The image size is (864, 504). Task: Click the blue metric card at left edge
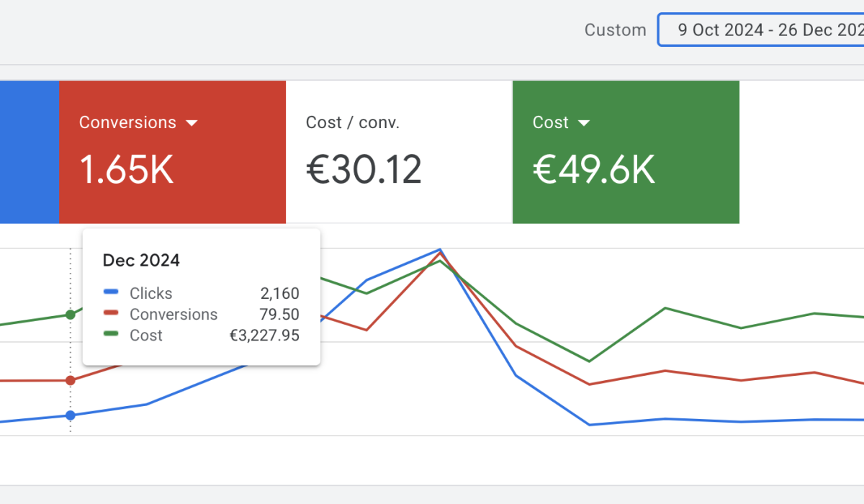coord(29,151)
